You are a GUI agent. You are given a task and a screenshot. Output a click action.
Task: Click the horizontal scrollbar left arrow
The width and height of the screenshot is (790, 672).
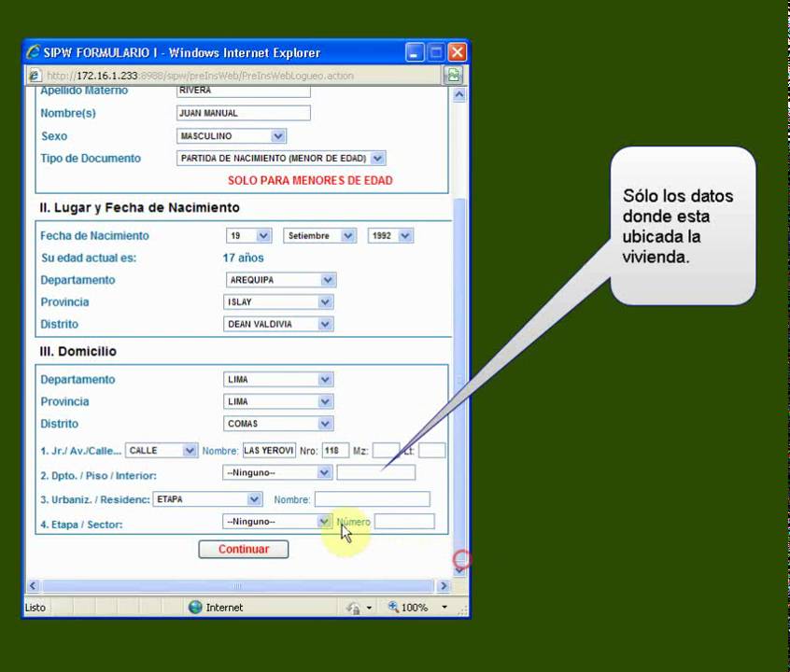[x=34, y=586]
